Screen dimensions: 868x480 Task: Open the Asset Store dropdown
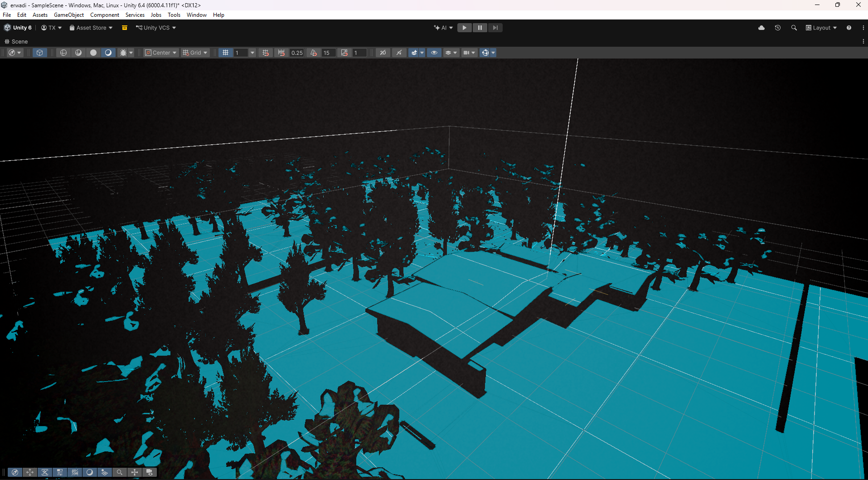click(x=91, y=28)
